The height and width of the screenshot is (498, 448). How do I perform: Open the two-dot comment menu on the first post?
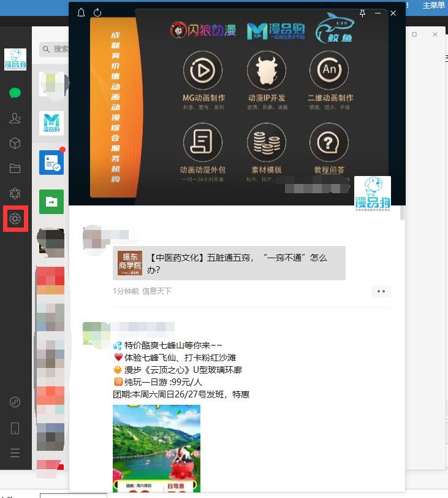tap(381, 291)
